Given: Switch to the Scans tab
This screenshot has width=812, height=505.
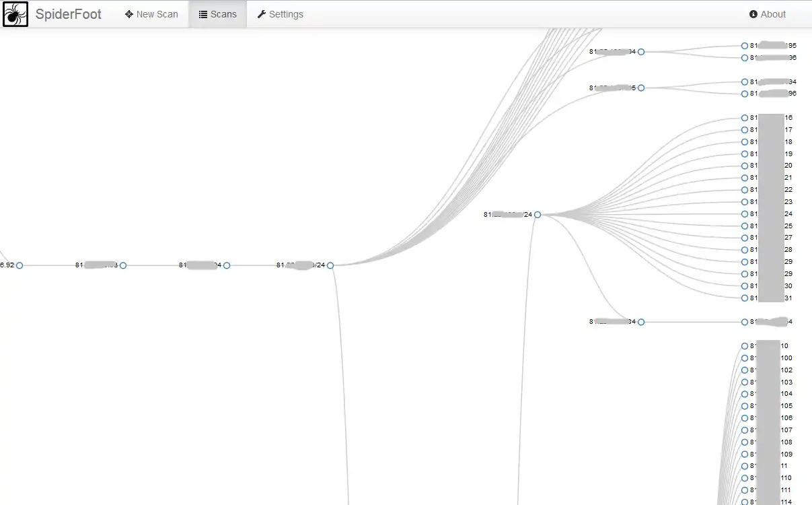Looking at the screenshot, I should pos(218,14).
